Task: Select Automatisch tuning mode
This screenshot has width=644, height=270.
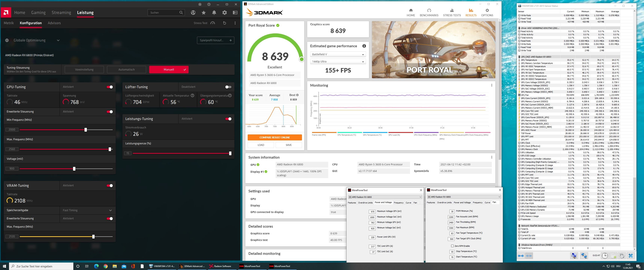Action: (127, 70)
